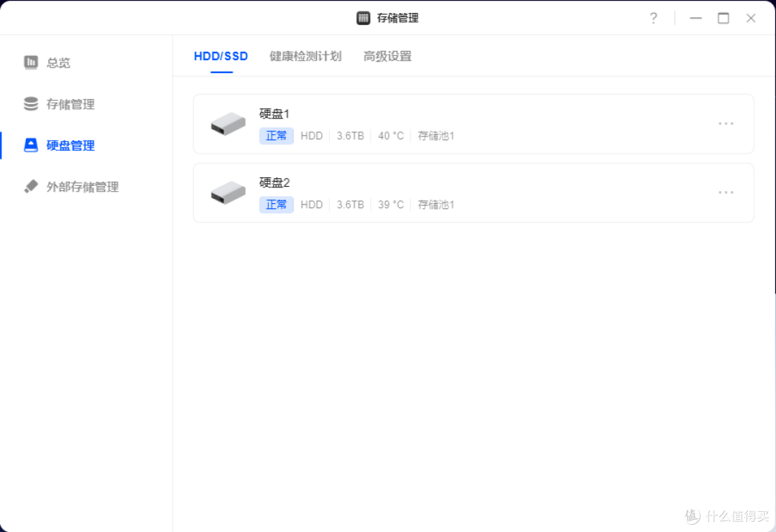Click the 硬盘2 title text
Screen dimensions: 776x532
[x=274, y=182]
